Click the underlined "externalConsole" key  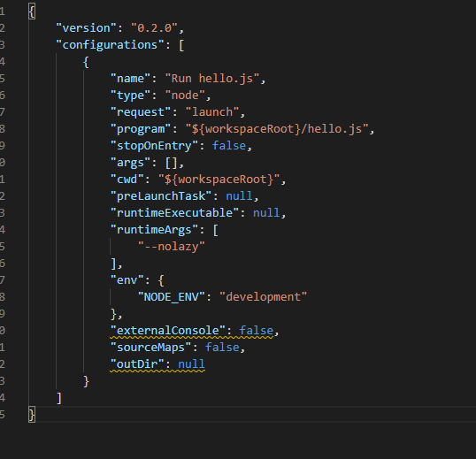click(168, 331)
